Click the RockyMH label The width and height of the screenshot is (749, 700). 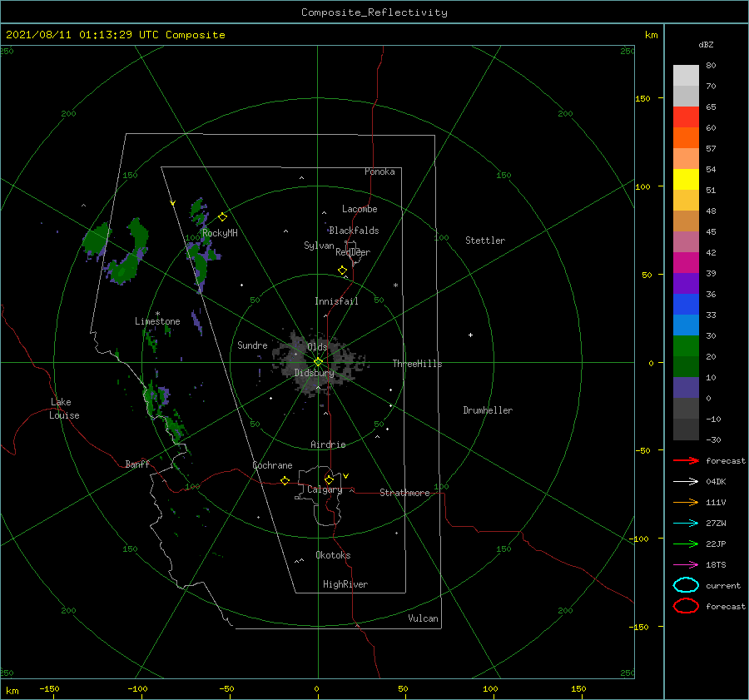tap(220, 233)
